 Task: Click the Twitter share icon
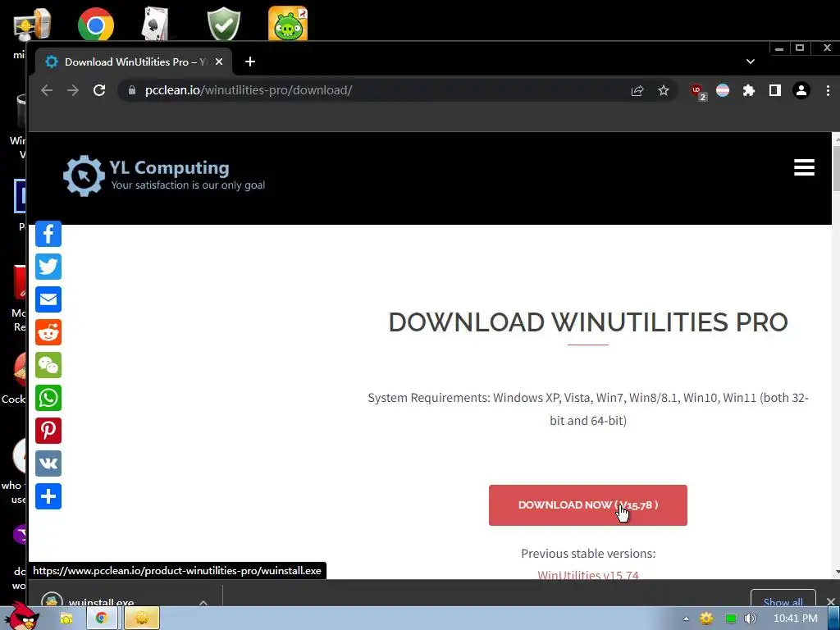tap(48, 267)
